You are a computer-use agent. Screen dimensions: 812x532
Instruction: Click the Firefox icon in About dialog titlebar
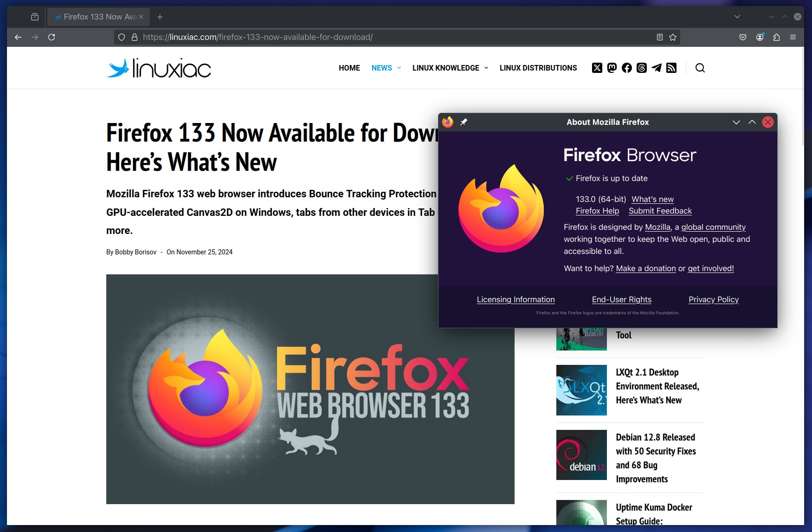tap(448, 122)
